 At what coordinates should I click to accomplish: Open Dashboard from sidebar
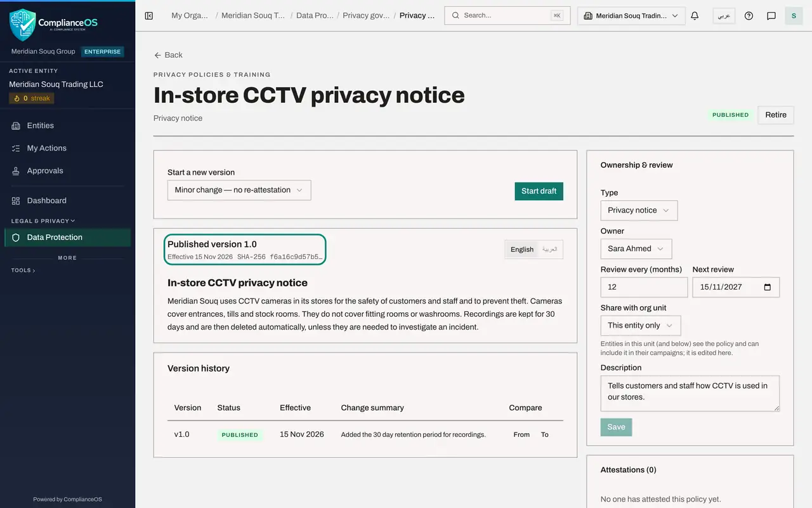click(x=67, y=201)
